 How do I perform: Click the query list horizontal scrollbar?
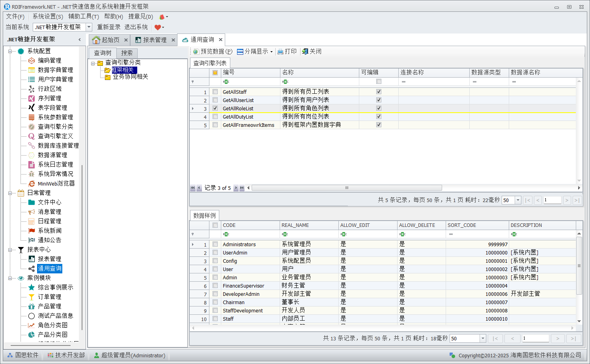click(x=347, y=188)
